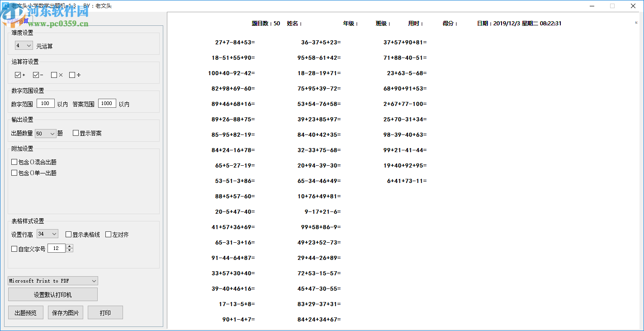Check the 包含()单一出题 option
This screenshot has height=331, width=644.
point(14,173)
